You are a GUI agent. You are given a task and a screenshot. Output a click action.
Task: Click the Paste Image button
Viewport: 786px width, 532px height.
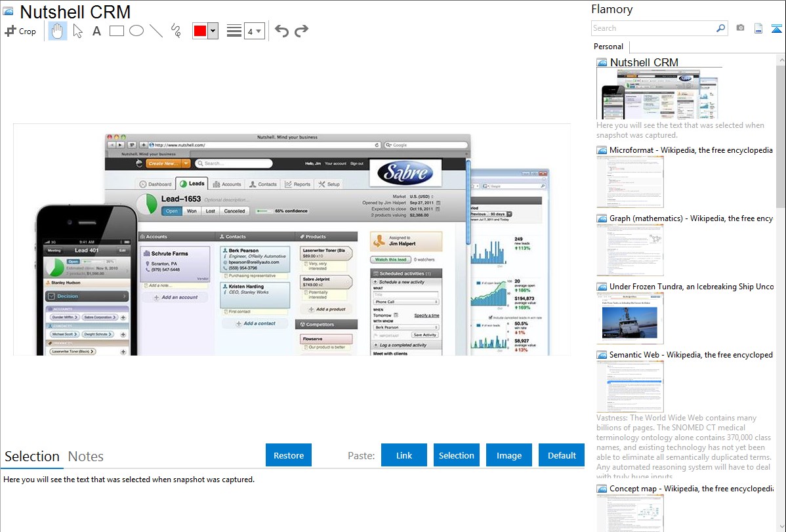(508, 455)
